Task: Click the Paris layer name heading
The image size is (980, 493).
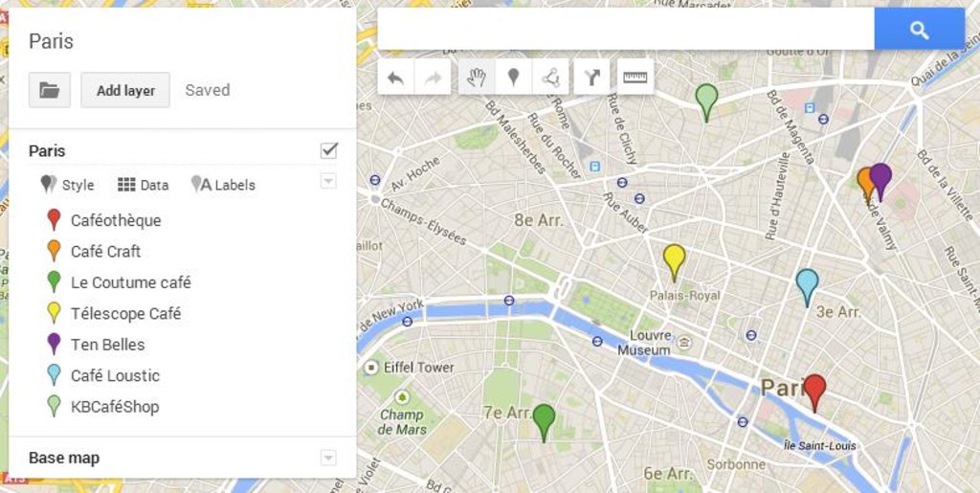Action: click(x=47, y=151)
